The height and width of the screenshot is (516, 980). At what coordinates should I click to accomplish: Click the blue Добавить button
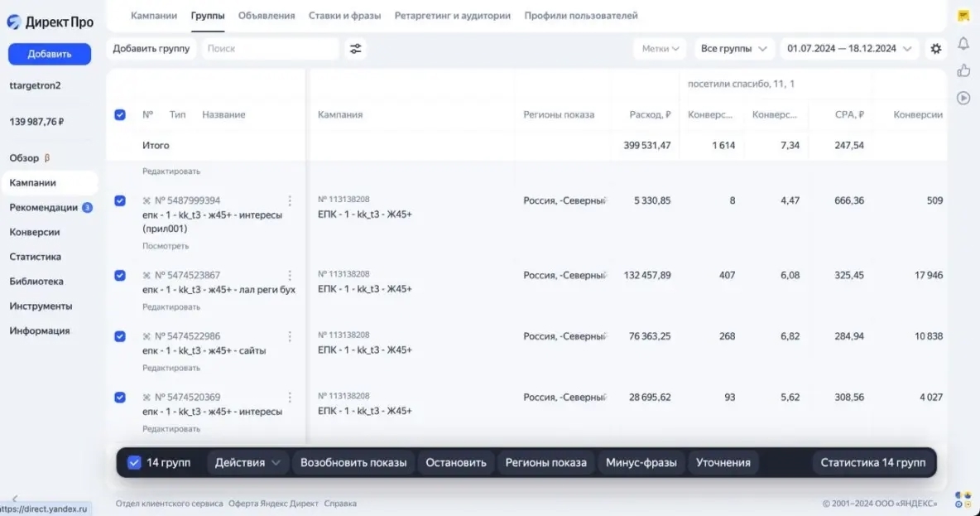click(x=50, y=54)
